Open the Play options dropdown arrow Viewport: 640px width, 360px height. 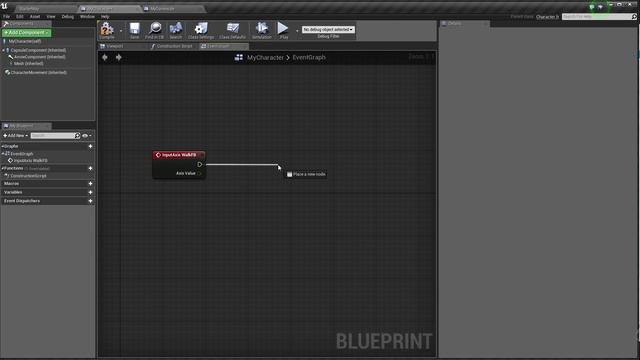[x=297, y=31]
